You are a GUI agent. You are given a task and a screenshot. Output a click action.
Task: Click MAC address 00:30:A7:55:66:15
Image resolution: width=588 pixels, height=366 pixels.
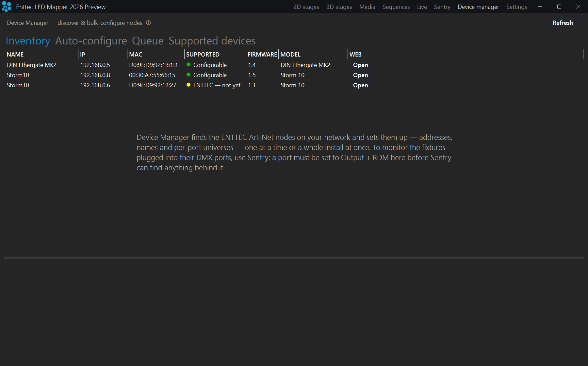click(x=152, y=75)
